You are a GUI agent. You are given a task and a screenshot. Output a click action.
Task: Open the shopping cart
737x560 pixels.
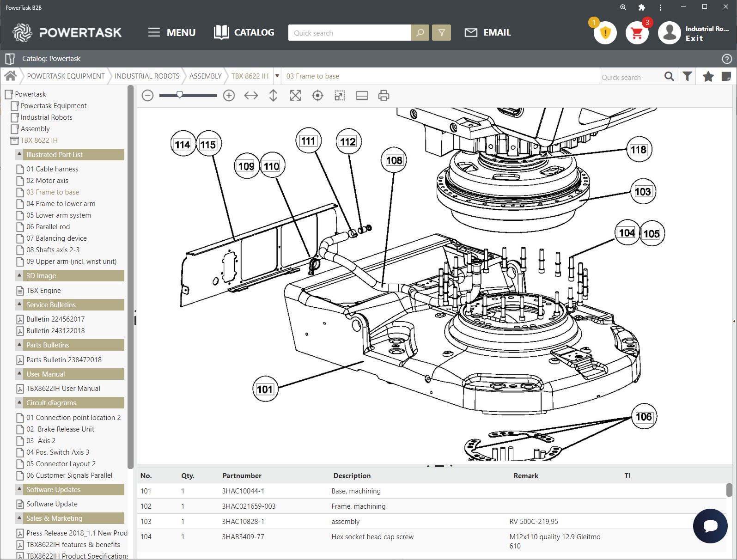637,33
